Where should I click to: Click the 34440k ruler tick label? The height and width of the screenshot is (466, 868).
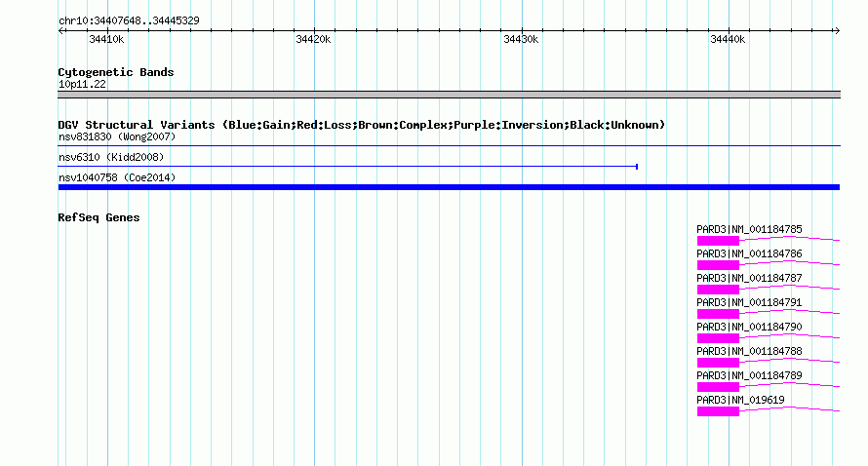pos(728,39)
